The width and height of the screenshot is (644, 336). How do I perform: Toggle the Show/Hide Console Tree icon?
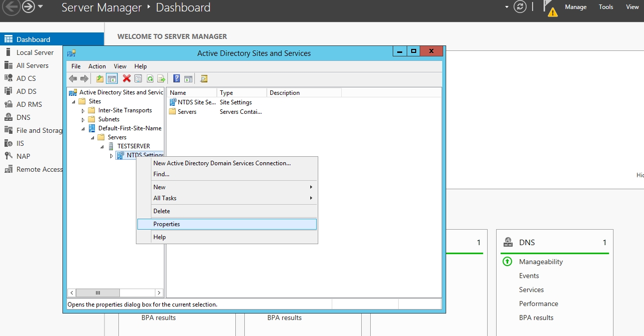112,78
